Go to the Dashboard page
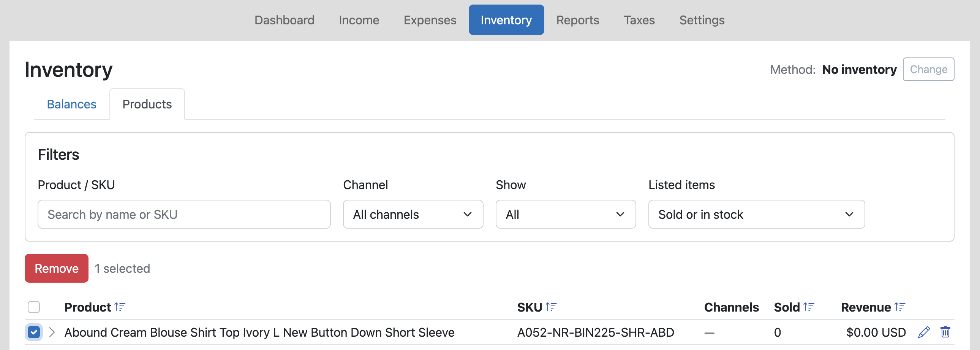Viewport: 980px width, 350px height. [x=284, y=20]
